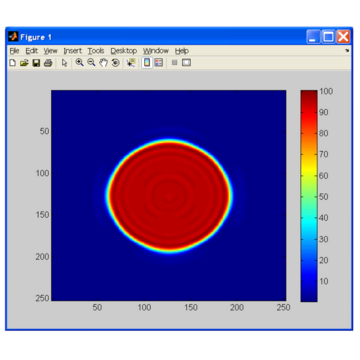Select the Zoom Out magnifier tool
Viewport: 360px width, 360px height.
pyautogui.click(x=91, y=62)
